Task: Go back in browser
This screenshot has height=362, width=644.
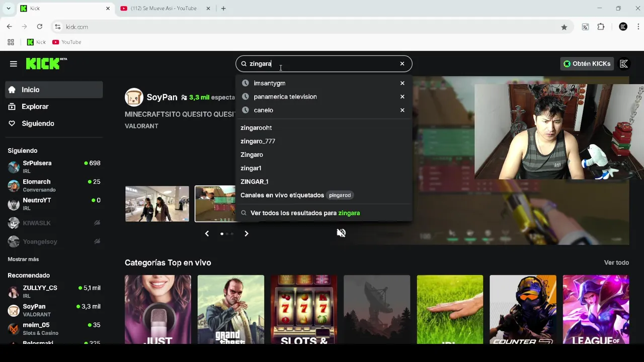Action: 10,27
